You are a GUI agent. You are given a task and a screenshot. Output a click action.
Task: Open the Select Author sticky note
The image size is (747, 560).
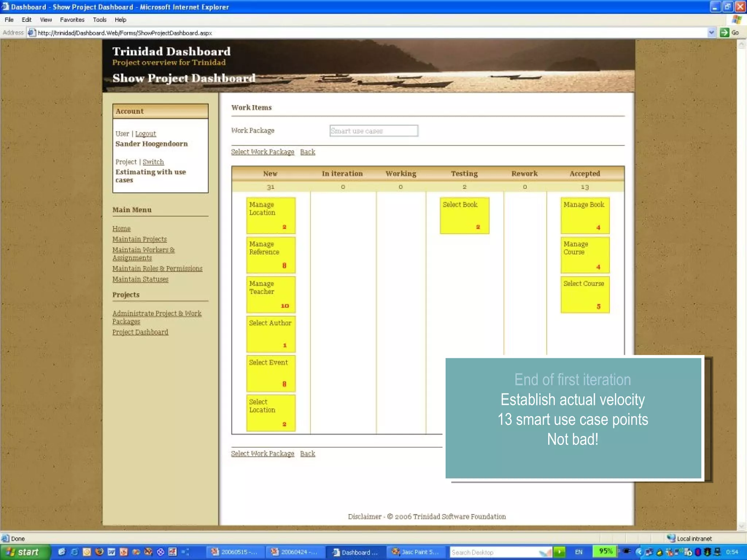click(x=271, y=334)
